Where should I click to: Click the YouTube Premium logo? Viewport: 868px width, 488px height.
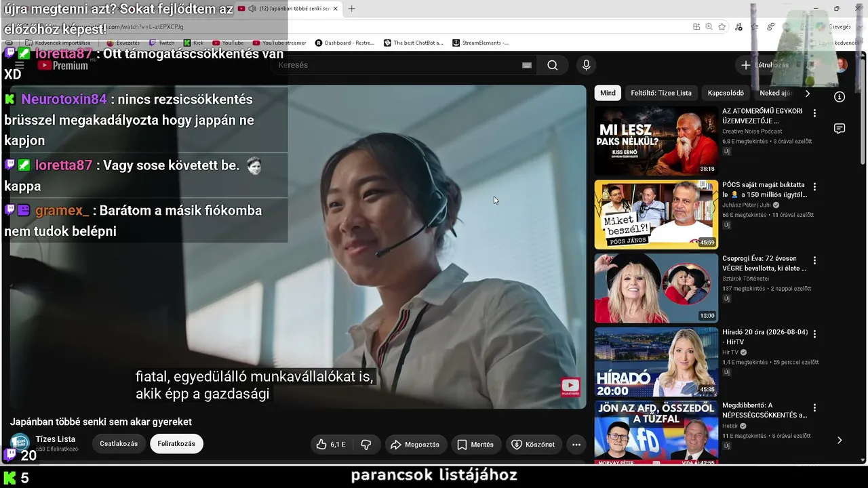pos(63,65)
